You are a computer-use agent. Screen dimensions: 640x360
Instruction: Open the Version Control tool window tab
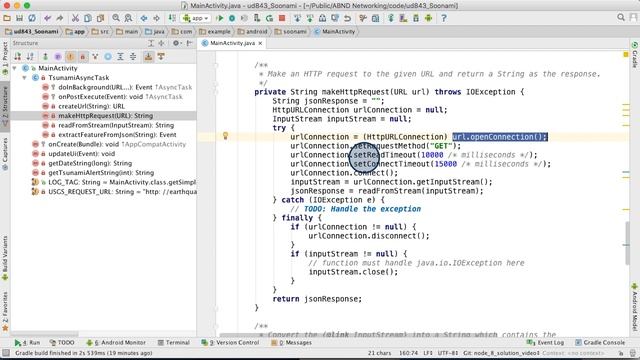click(230, 342)
